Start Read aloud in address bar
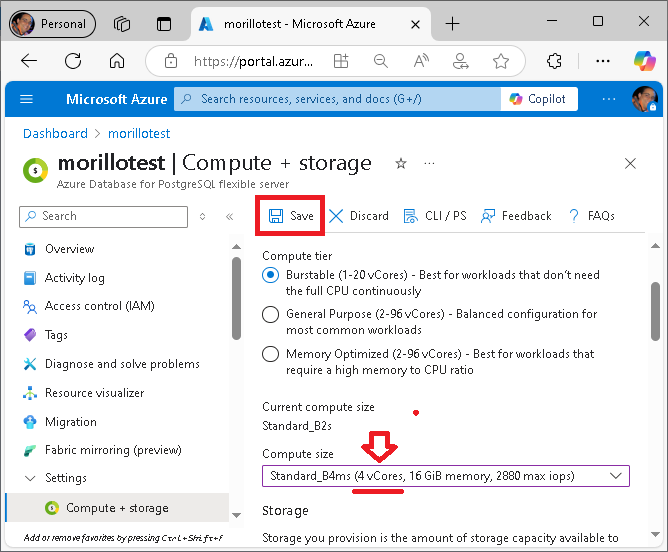The height and width of the screenshot is (552, 668). 421,61
